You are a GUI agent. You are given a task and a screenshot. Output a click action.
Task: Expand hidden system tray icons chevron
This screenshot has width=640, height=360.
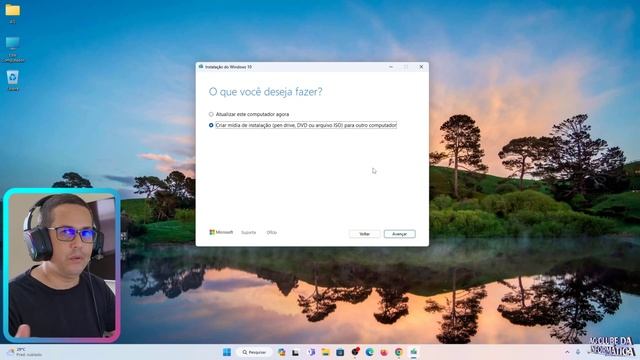coord(567,352)
